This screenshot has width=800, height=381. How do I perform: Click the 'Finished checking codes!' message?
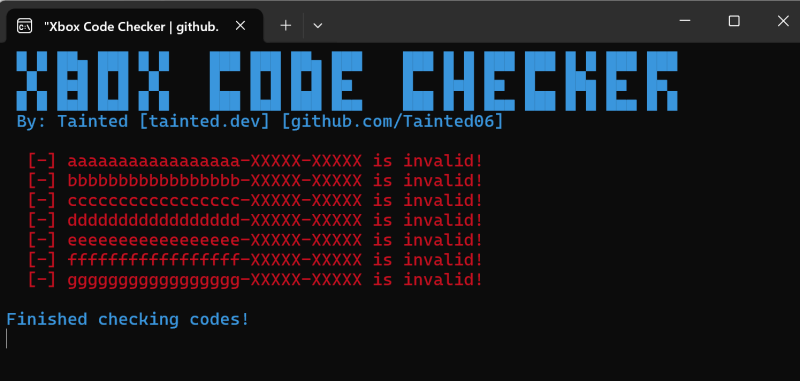point(128,320)
